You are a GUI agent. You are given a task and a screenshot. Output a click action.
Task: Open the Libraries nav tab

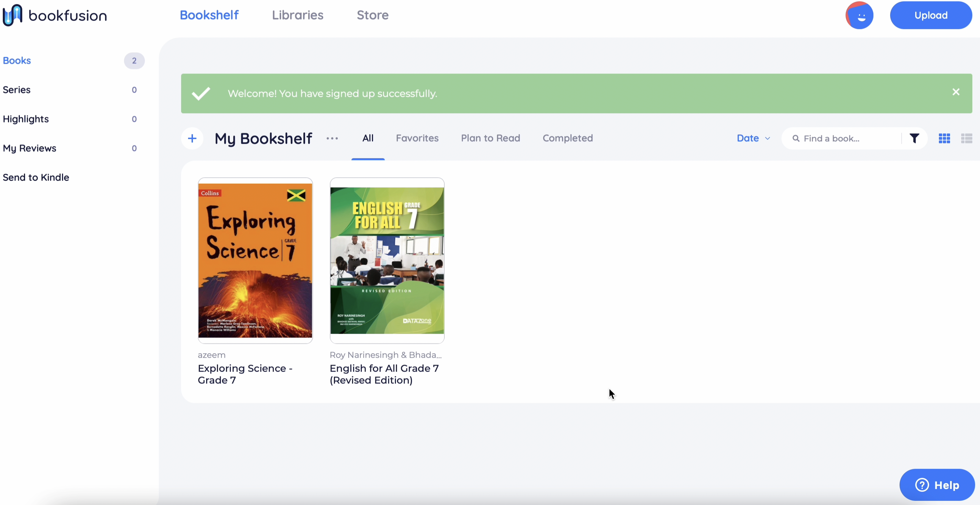pos(297,15)
